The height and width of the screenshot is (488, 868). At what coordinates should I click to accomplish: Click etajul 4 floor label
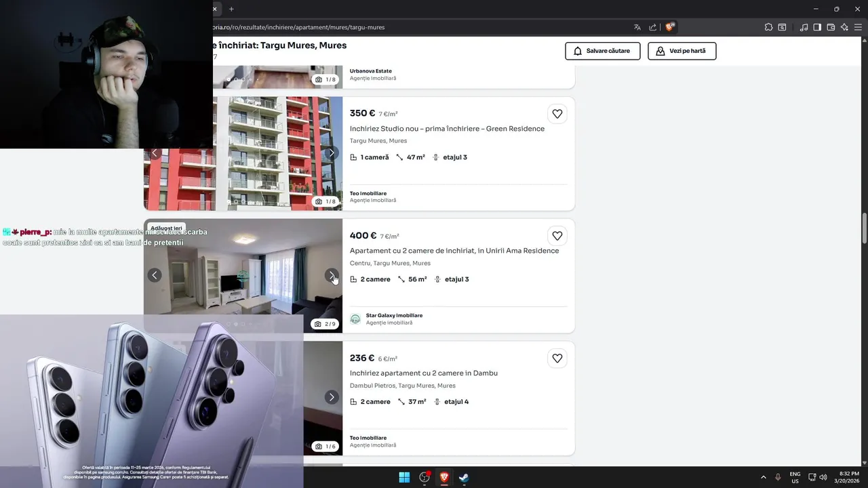[x=456, y=402]
